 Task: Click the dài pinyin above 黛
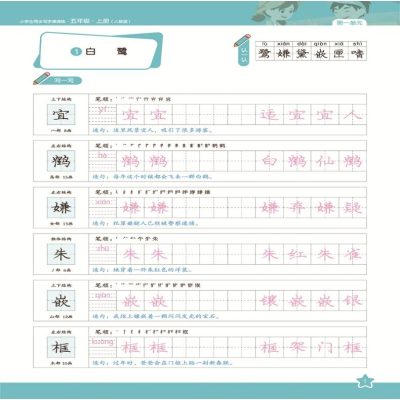pyautogui.click(x=302, y=44)
